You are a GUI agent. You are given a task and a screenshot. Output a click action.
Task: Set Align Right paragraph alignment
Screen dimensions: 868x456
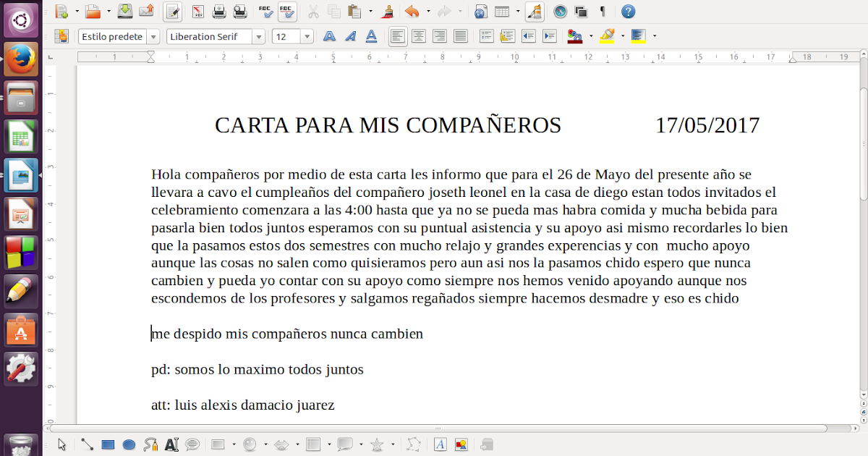(x=439, y=36)
